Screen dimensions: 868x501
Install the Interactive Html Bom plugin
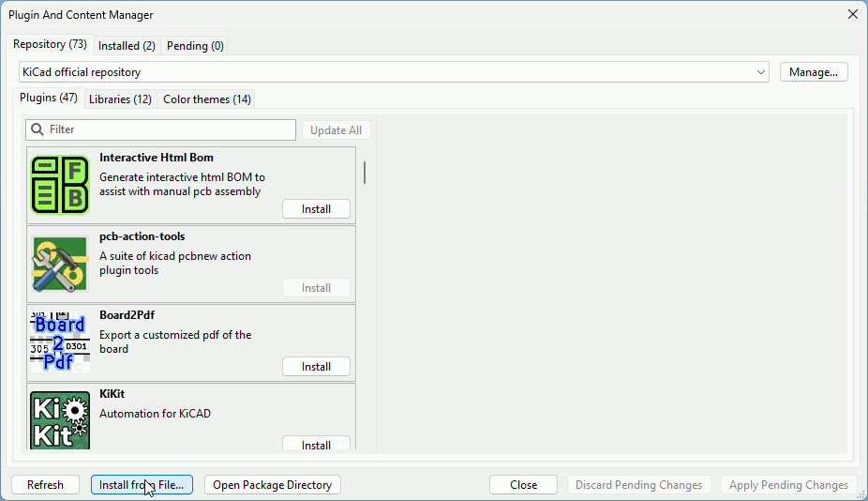(316, 209)
